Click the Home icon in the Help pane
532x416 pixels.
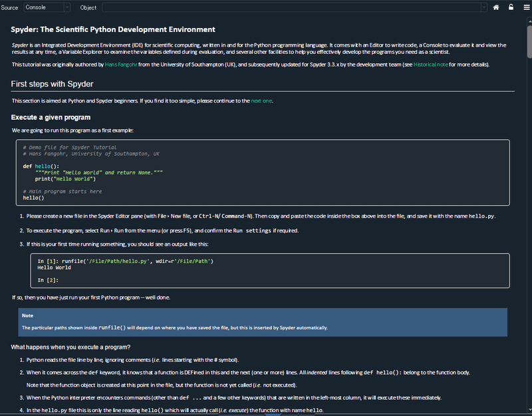pyautogui.click(x=496, y=7)
